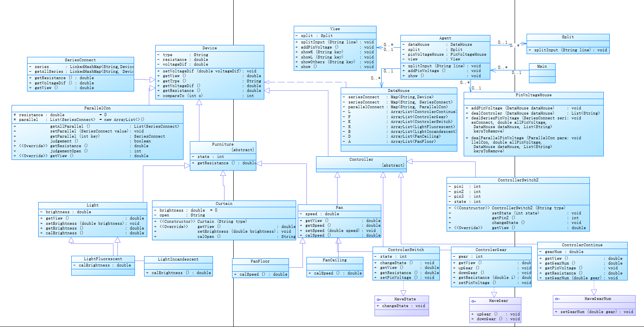This screenshot has width=644, height=327.
Task: Click the interface lollipop icon in HaveGearNum
Action: point(558,299)
